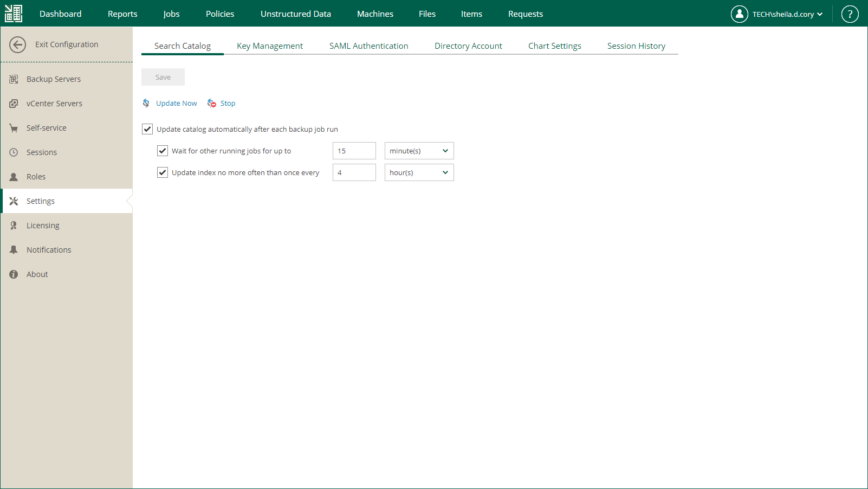
Task: Open the Requests menu item
Action: click(x=526, y=14)
